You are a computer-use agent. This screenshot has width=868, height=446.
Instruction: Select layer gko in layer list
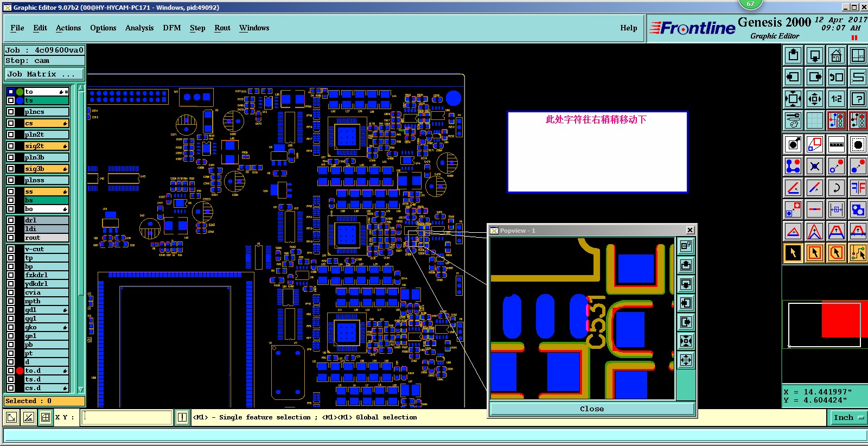pyautogui.click(x=47, y=327)
